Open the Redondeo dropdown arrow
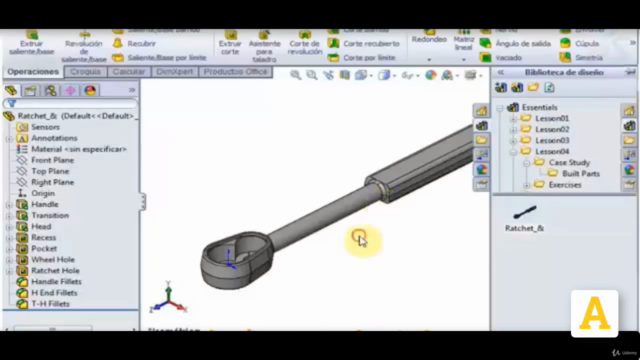Viewport: 640px width, 360px height. click(429, 60)
